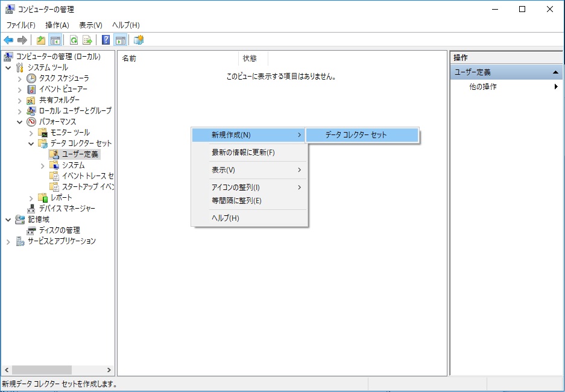Click the new data collector set toolbar icon
This screenshot has height=392, width=565.
pyautogui.click(x=139, y=40)
